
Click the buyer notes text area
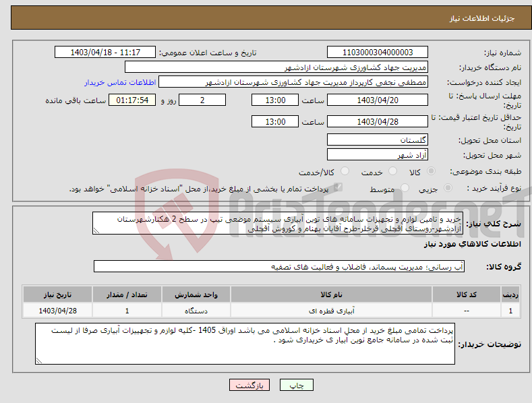click(245, 344)
